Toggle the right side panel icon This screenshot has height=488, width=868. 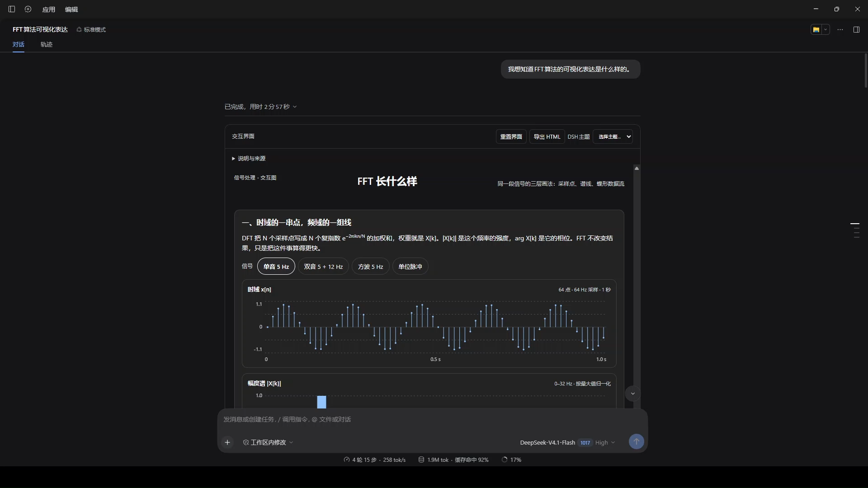pos(856,29)
